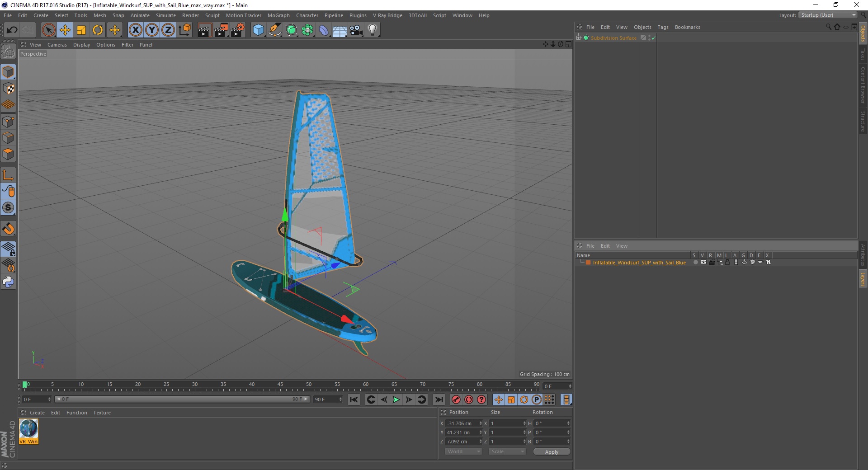Click the H rotation stepper arrows

pos(568,423)
